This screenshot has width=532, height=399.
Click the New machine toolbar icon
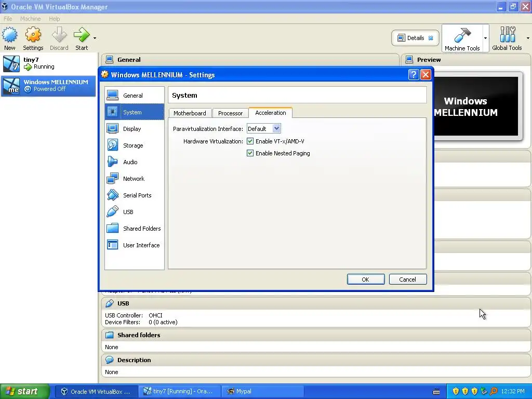tap(10, 38)
